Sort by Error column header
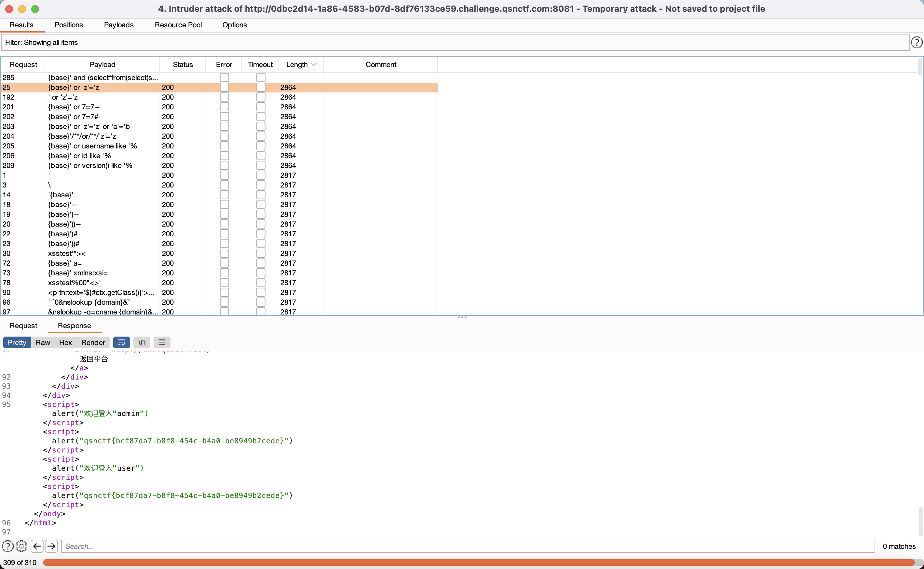The width and height of the screenshot is (924, 569). 224,65
